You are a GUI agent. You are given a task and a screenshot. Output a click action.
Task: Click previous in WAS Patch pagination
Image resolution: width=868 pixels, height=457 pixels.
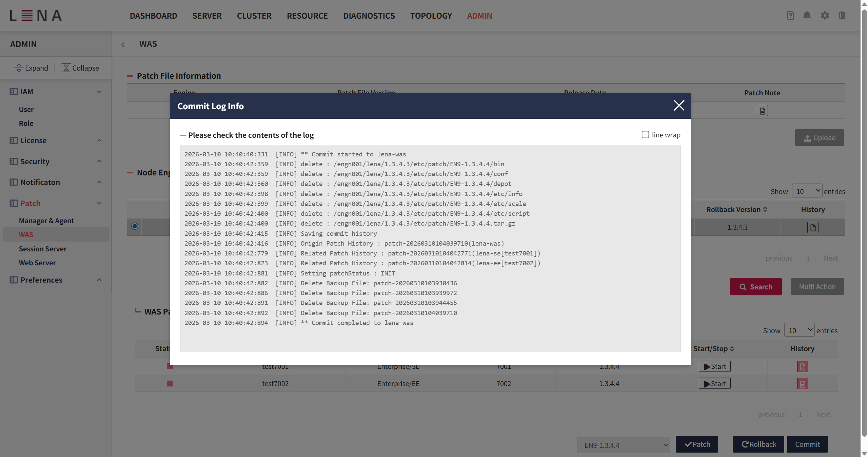[x=771, y=415]
